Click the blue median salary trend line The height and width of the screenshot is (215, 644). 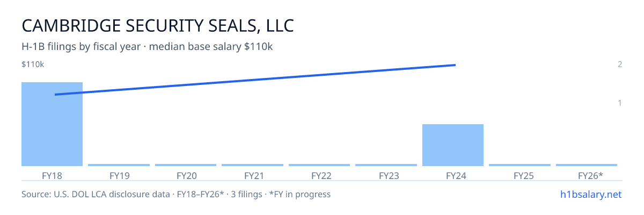(x=255, y=80)
